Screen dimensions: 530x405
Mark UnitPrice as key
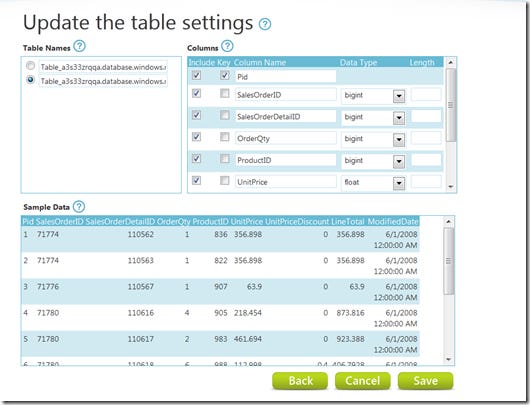pyautogui.click(x=225, y=180)
